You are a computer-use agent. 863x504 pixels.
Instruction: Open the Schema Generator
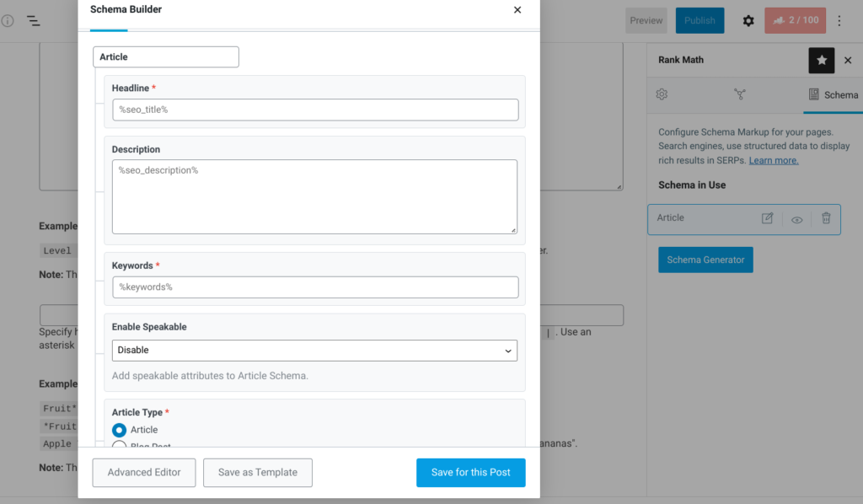click(705, 260)
